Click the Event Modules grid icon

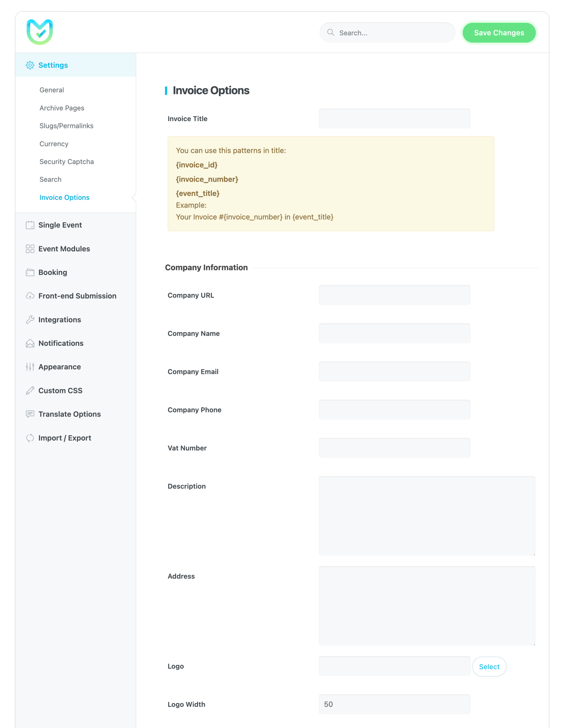point(30,249)
